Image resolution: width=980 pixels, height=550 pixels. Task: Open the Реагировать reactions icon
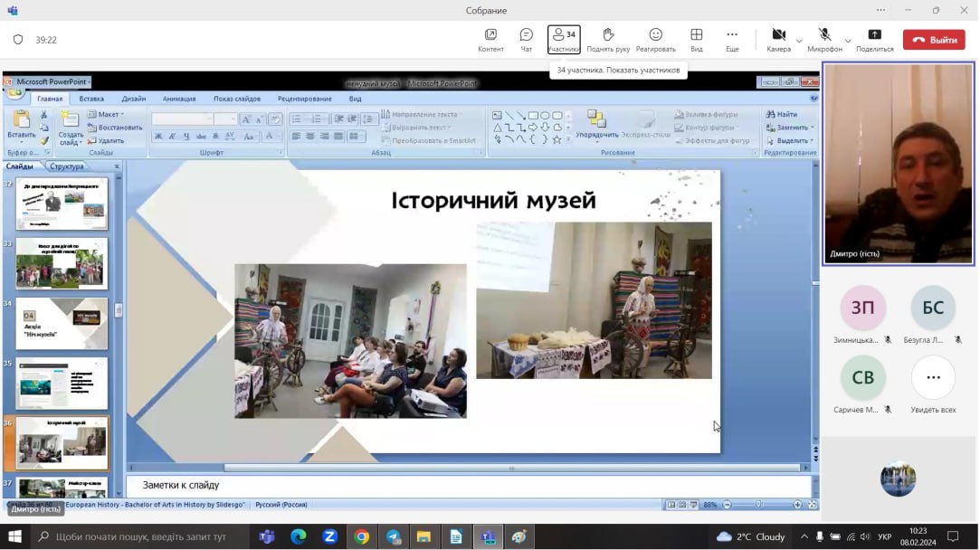point(655,39)
